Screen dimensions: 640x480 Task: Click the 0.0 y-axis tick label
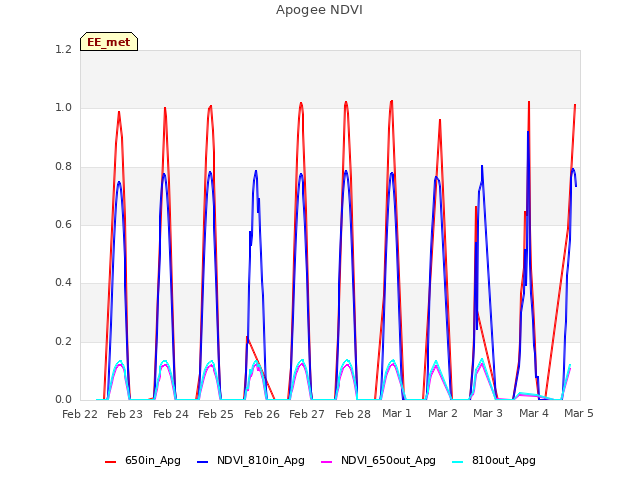pos(63,400)
